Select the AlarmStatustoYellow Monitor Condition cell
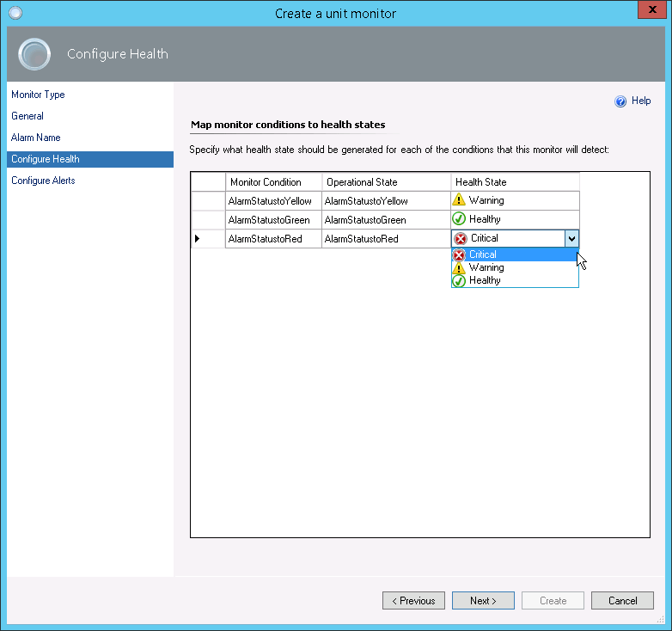This screenshot has height=631, width=672. pyautogui.click(x=273, y=200)
